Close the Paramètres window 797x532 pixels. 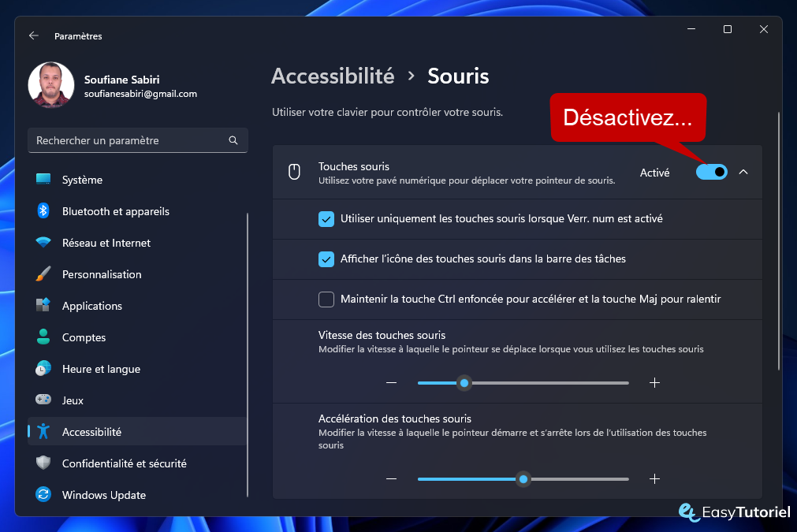pos(763,29)
